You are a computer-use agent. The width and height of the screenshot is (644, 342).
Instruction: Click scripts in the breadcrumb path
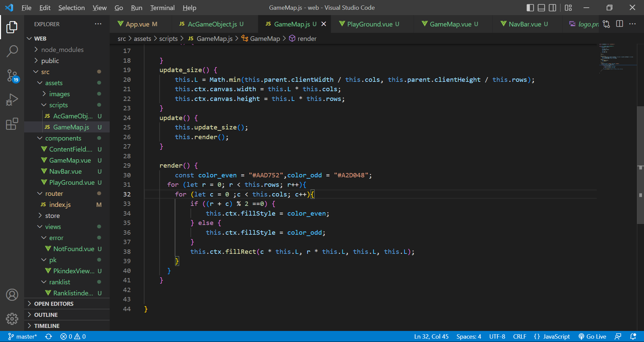point(168,39)
